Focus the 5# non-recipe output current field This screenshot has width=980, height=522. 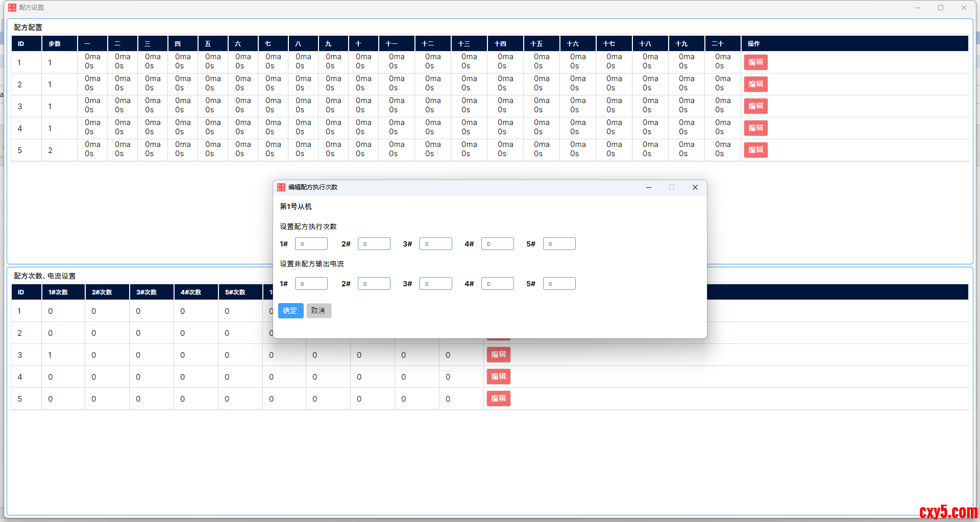(559, 284)
